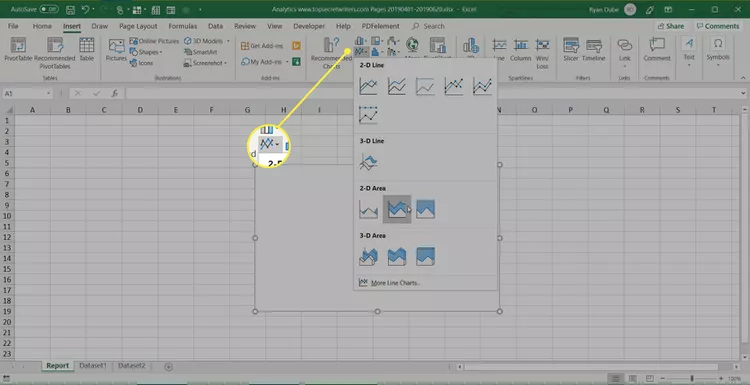Choose the Line with Markers chart

pos(453,87)
